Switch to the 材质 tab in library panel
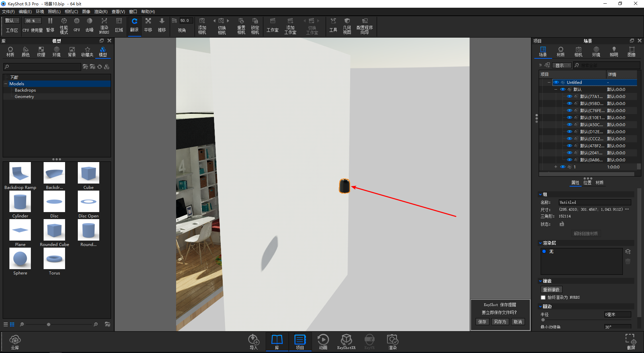 [x=10, y=52]
